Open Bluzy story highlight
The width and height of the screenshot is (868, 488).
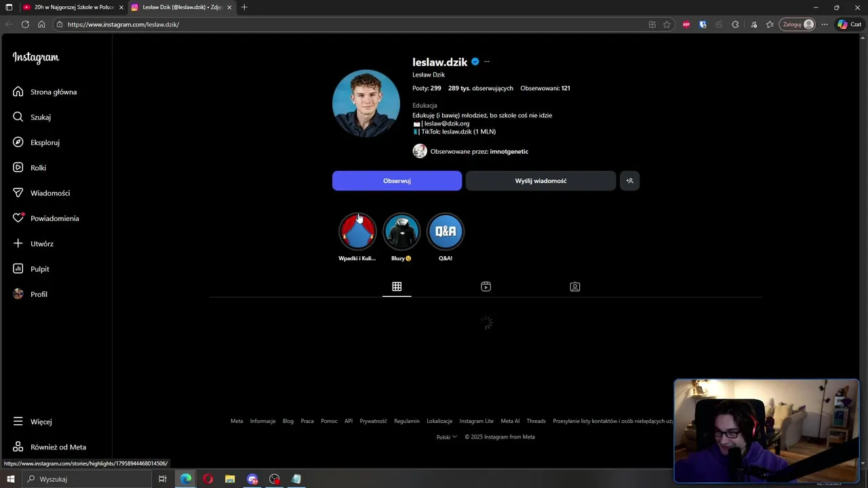point(401,232)
